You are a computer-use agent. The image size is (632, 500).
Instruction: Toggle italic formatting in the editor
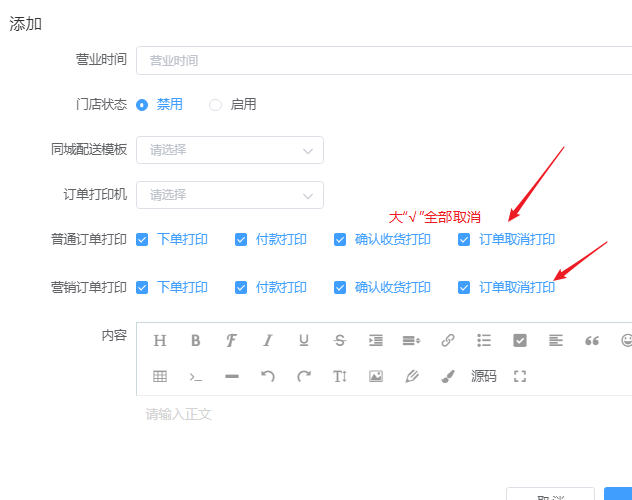point(268,341)
